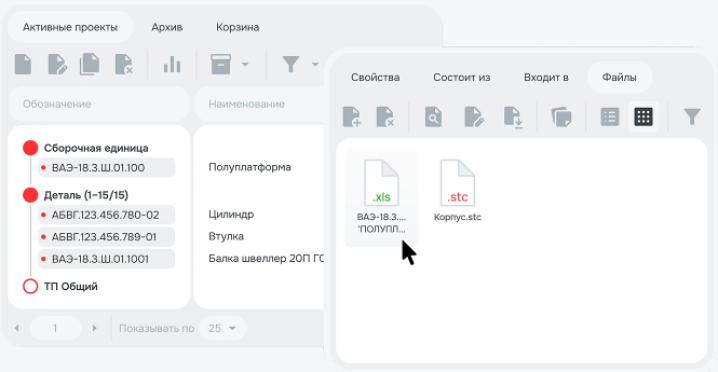Click filter funnel in Files panel
The width and height of the screenshot is (718, 372).
pyautogui.click(x=692, y=117)
